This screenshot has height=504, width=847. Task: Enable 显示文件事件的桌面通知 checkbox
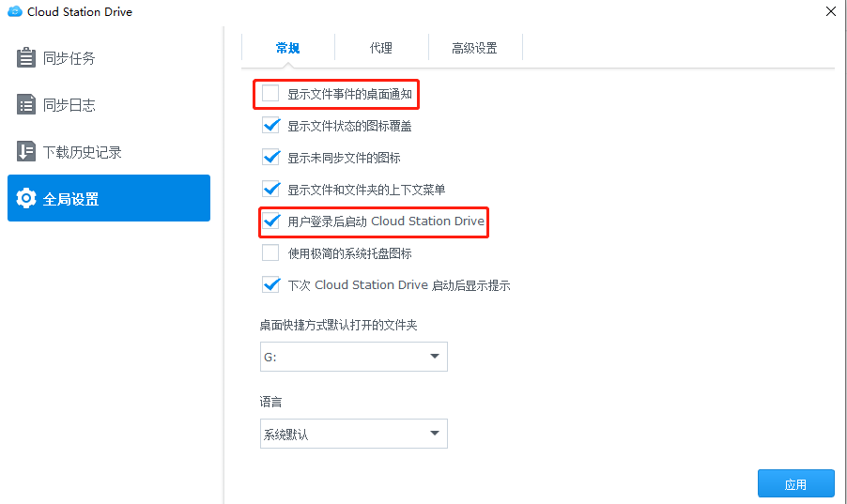pyautogui.click(x=270, y=94)
